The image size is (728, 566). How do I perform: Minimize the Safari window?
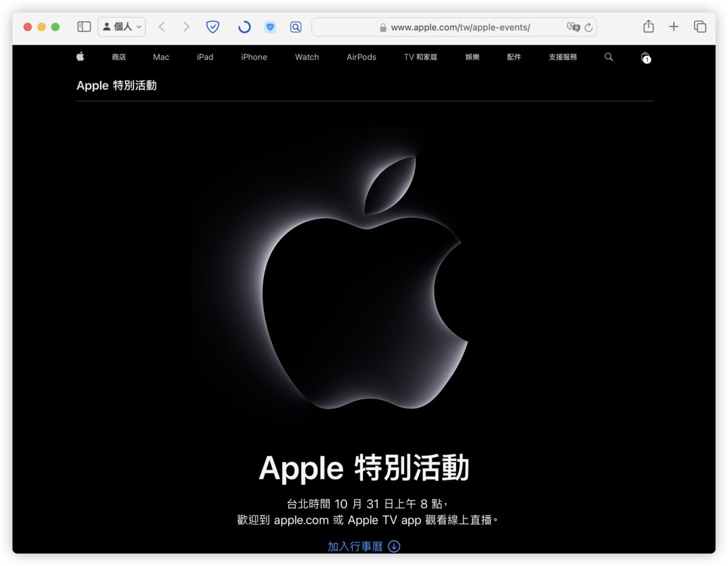click(x=41, y=27)
